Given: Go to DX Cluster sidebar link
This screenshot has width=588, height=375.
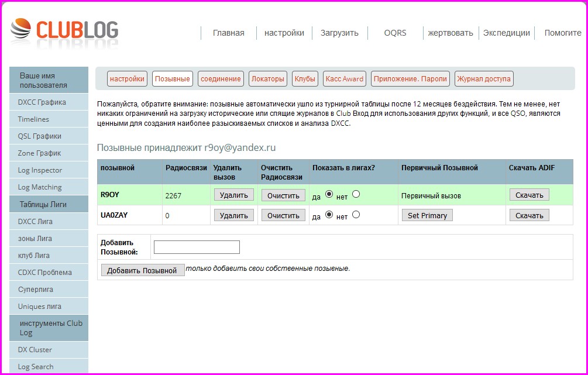Looking at the screenshot, I should point(35,350).
